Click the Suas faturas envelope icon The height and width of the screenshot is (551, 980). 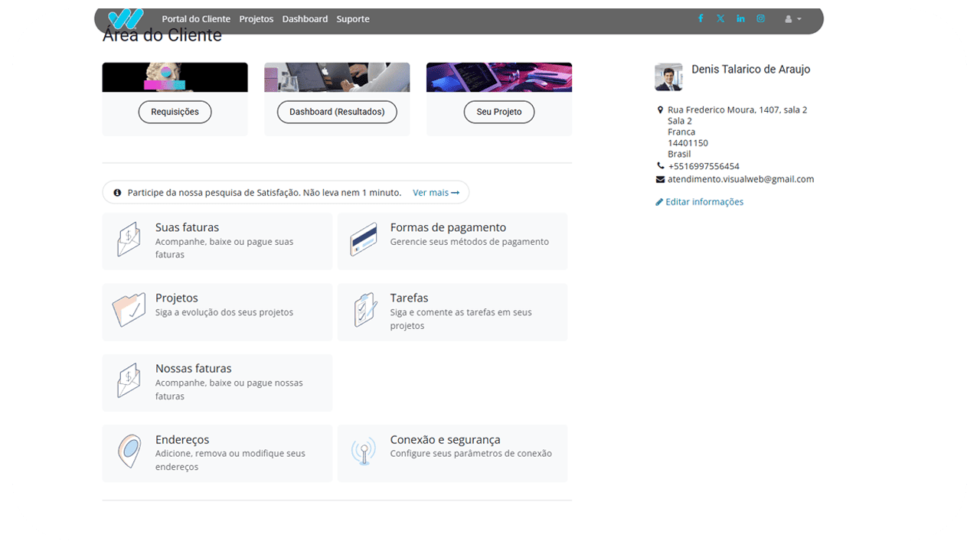pos(129,240)
